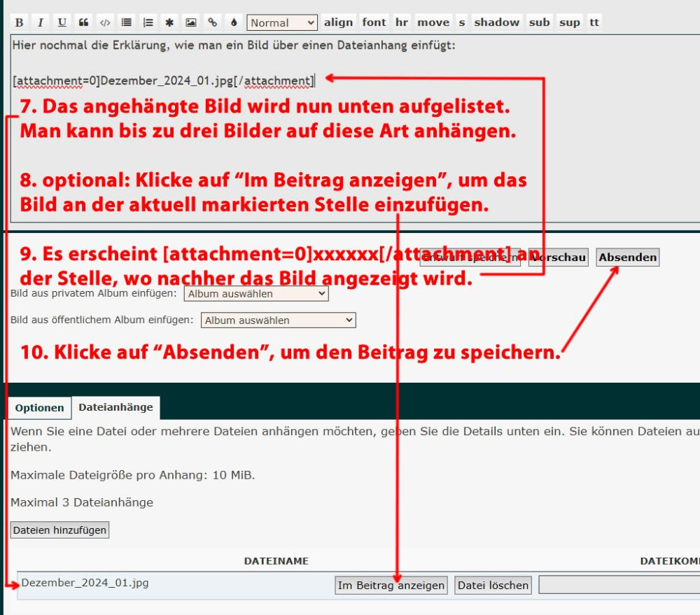Expand public album selection dropdown

pos(278,320)
